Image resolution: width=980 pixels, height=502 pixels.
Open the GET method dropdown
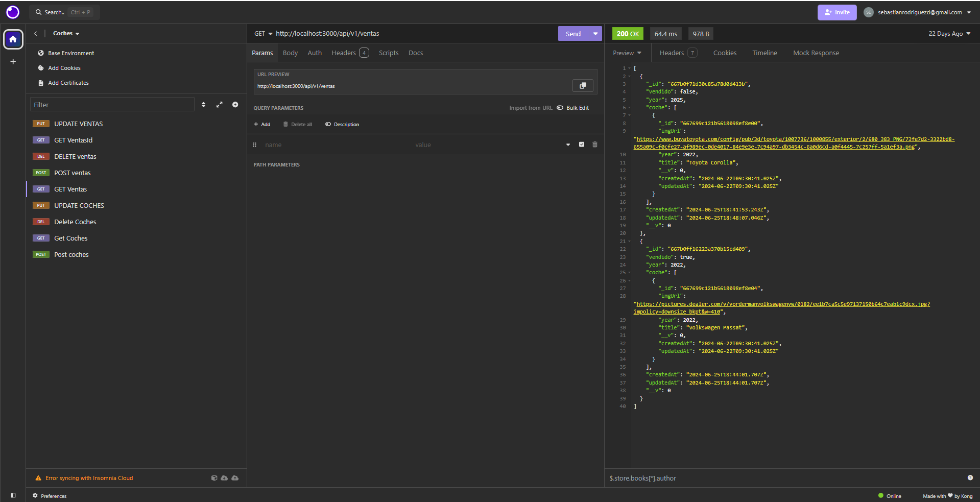264,34
